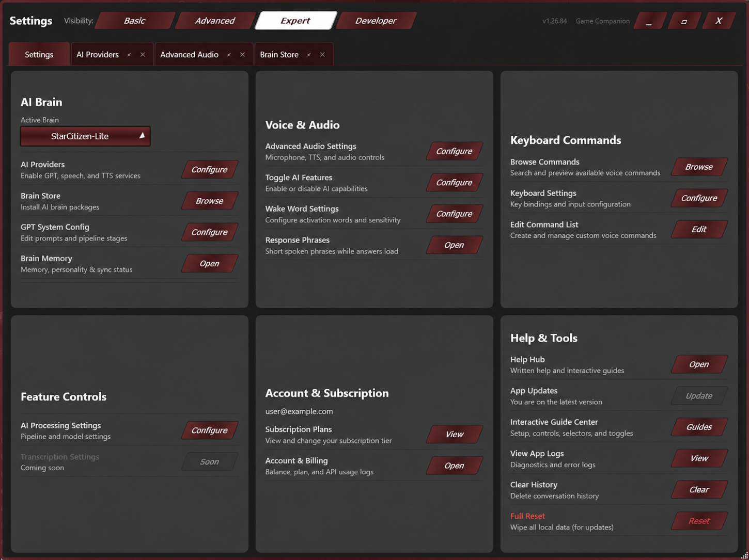This screenshot has height=560, width=749.
Task: Configure Advanced Audio Settings
Action: click(454, 151)
